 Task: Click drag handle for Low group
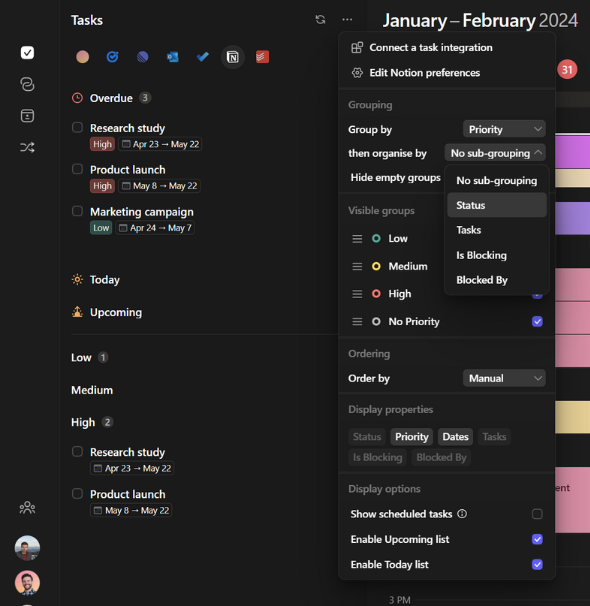coord(357,238)
